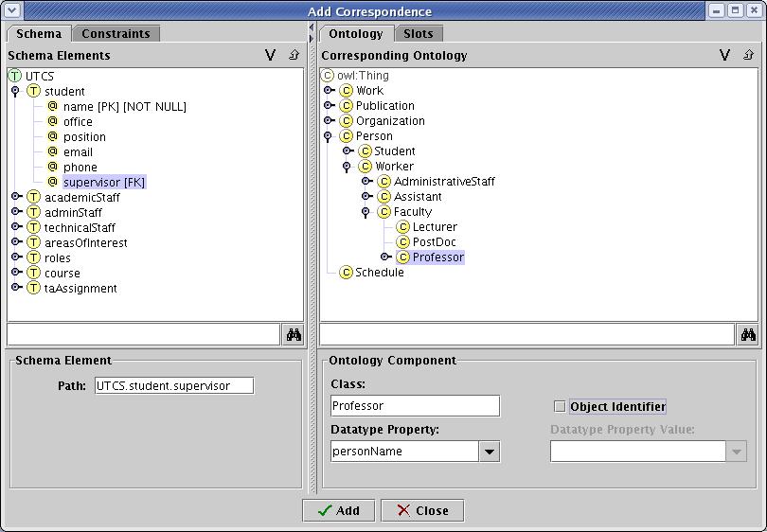This screenshot has width=767, height=532.
Task: Expand the taAssignment table node
Action: (17, 288)
